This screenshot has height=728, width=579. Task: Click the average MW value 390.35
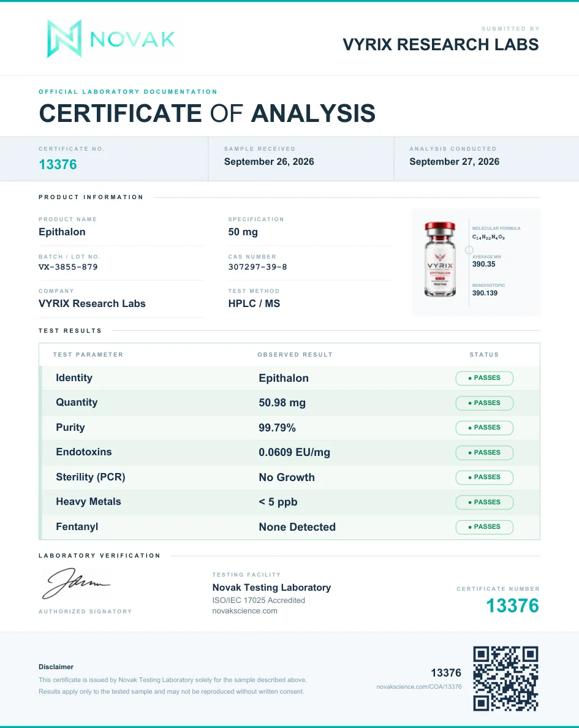tap(484, 264)
